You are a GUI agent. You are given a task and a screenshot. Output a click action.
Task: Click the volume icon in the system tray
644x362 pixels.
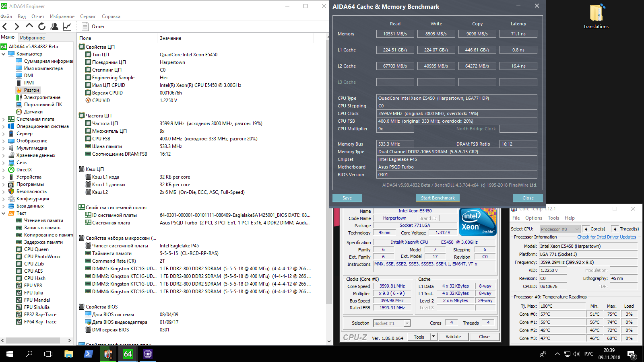576,354
